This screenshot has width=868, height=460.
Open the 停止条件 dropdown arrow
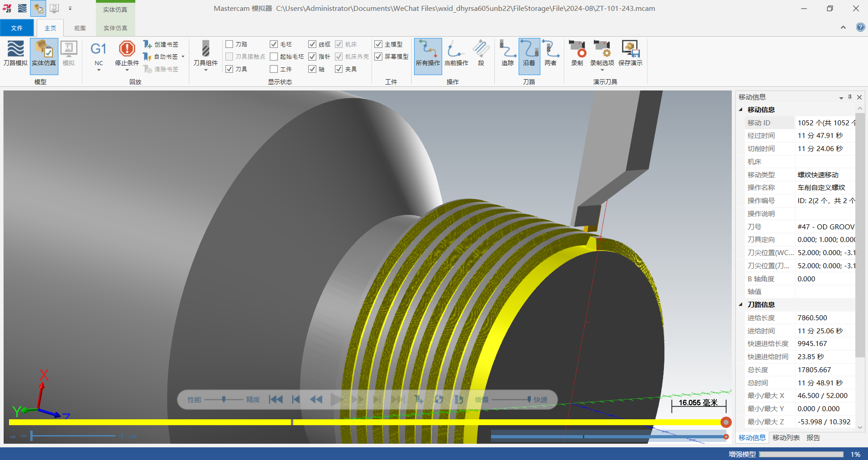pos(127,70)
